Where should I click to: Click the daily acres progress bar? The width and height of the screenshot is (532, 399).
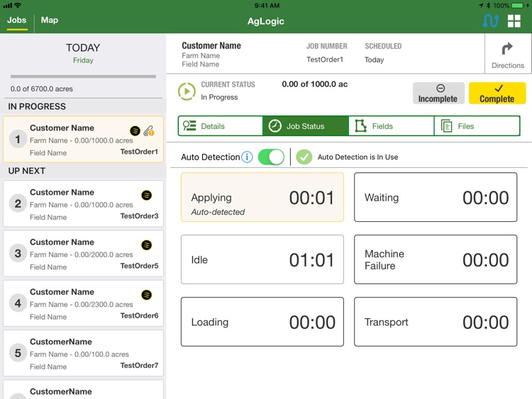point(83,77)
